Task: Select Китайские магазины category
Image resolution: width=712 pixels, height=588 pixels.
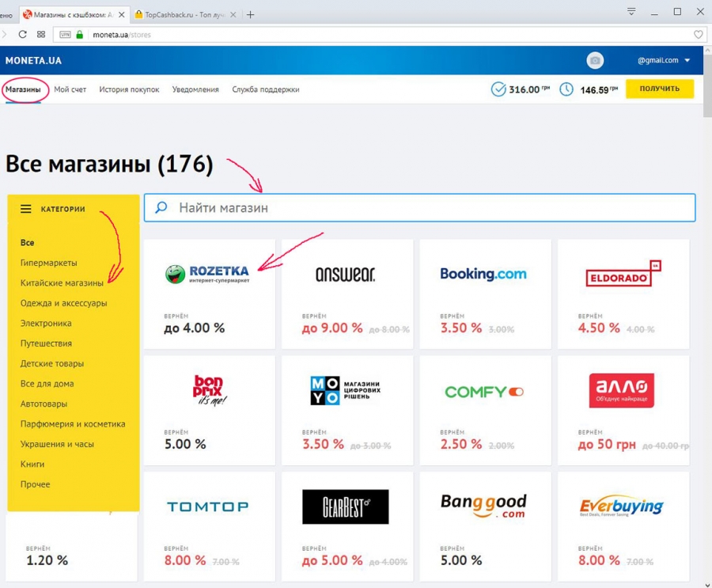Action: pyautogui.click(x=62, y=283)
